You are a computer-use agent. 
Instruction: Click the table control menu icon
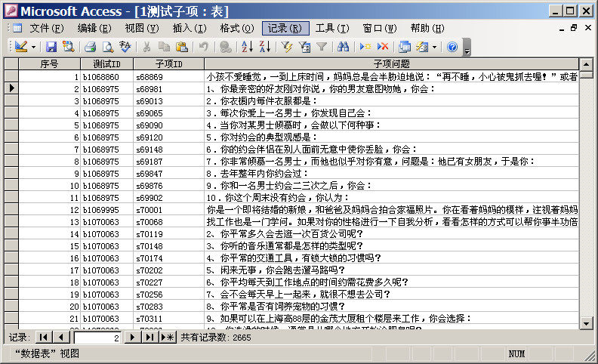click(17, 28)
